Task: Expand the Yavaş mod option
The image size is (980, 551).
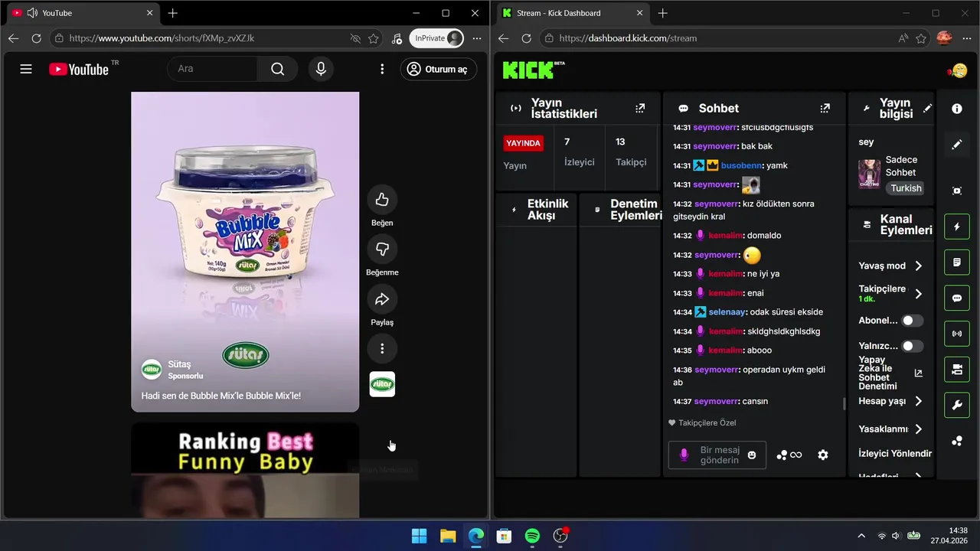Action: coord(918,266)
